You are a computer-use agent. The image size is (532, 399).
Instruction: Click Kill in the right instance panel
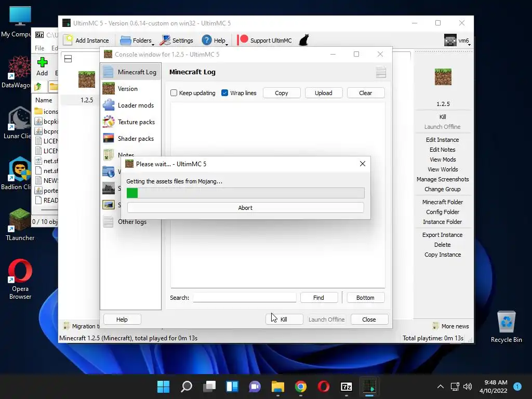pyautogui.click(x=443, y=117)
